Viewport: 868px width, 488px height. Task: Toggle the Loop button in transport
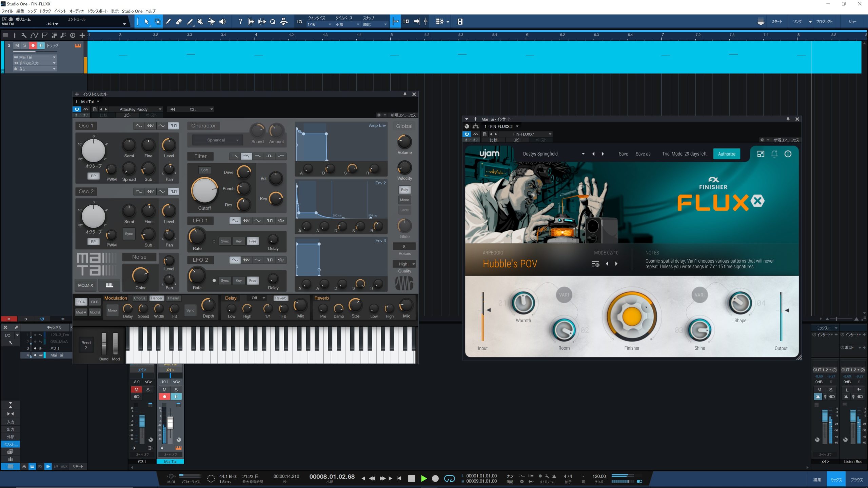click(450, 479)
